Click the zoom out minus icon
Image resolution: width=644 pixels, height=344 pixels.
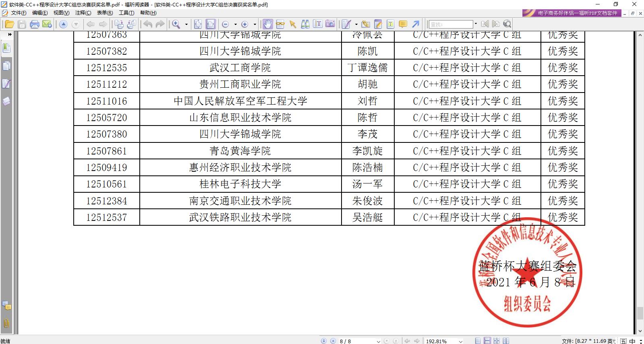click(225, 24)
